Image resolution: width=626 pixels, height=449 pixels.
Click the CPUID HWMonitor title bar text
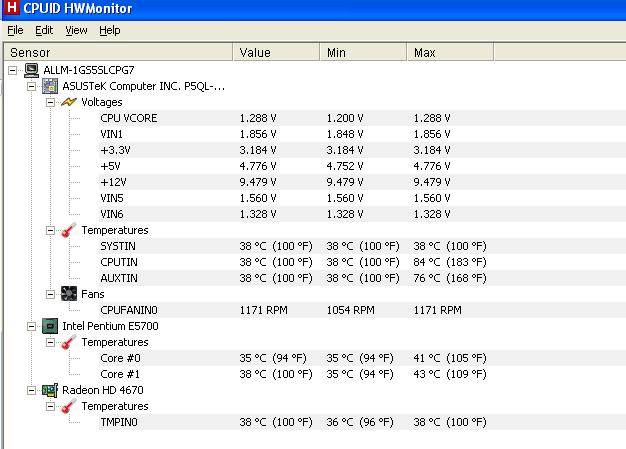pyautogui.click(x=77, y=8)
